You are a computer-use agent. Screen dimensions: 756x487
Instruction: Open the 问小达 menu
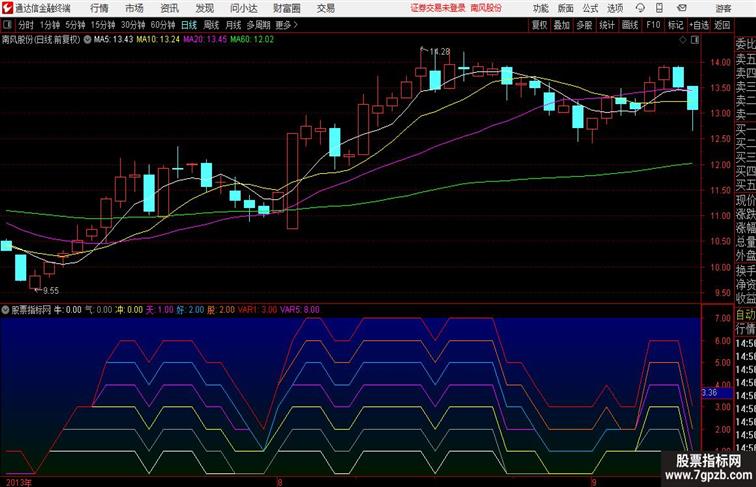pos(244,8)
